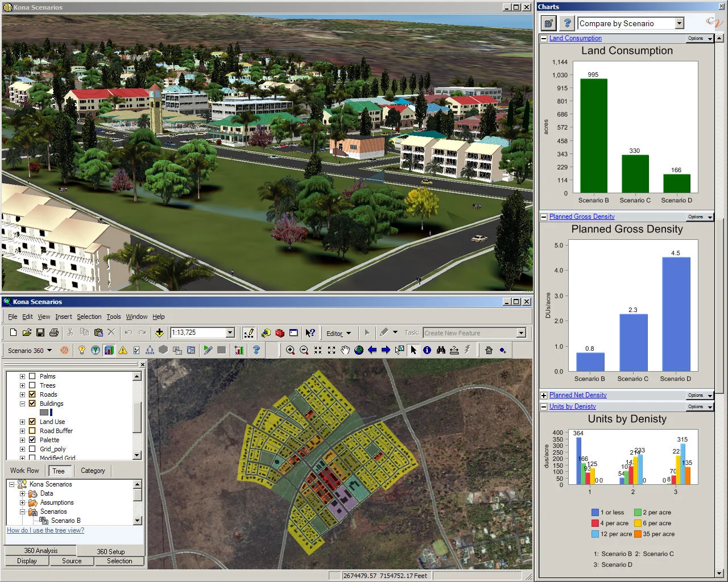Screen dimensions: 728x582
Task: Go to next extent blue arrow
Action: pos(386,350)
